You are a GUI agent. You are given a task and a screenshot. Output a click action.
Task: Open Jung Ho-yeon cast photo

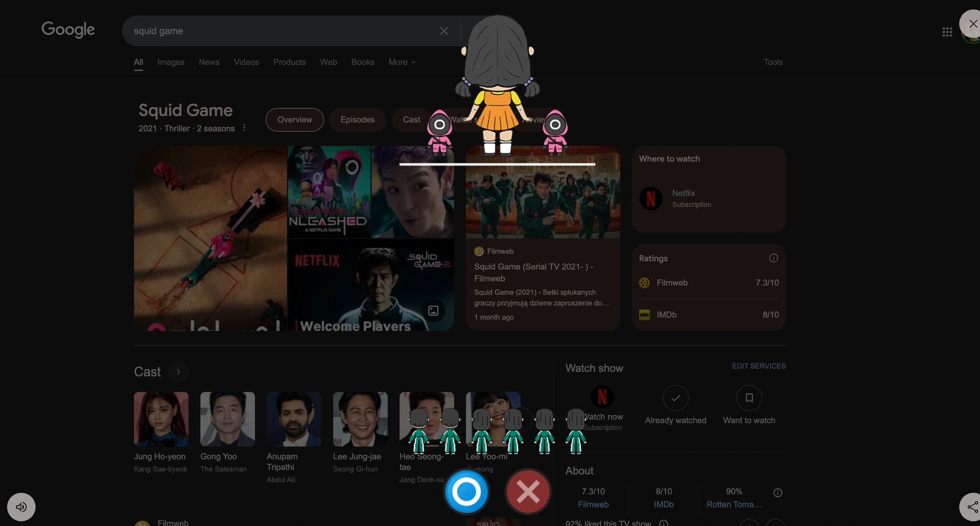[x=161, y=419]
